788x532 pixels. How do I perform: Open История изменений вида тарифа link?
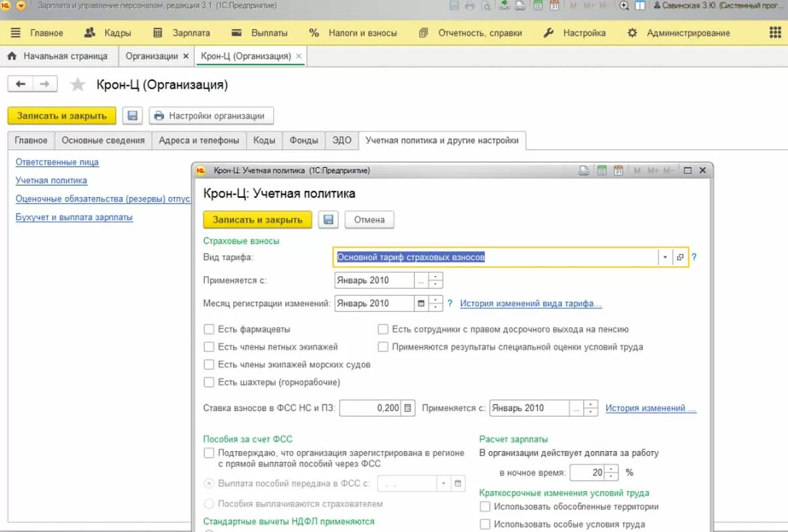coord(531,303)
